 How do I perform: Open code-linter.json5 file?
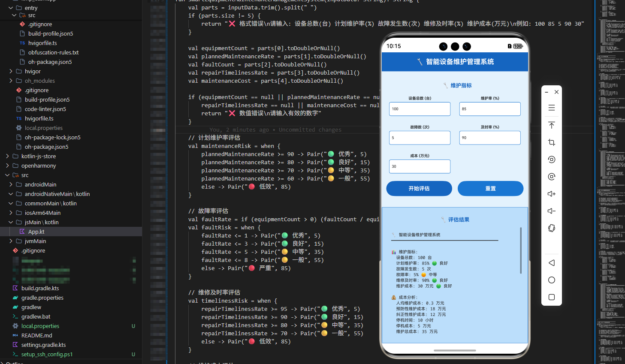point(45,109)
